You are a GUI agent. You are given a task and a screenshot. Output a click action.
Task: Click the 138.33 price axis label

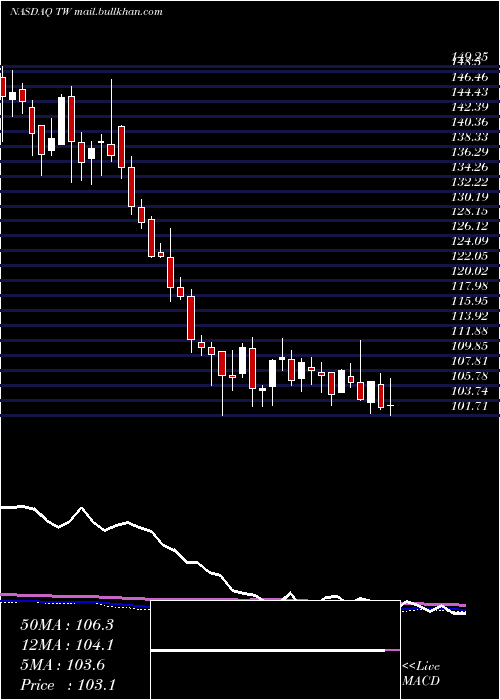click(x=472, y=137)
